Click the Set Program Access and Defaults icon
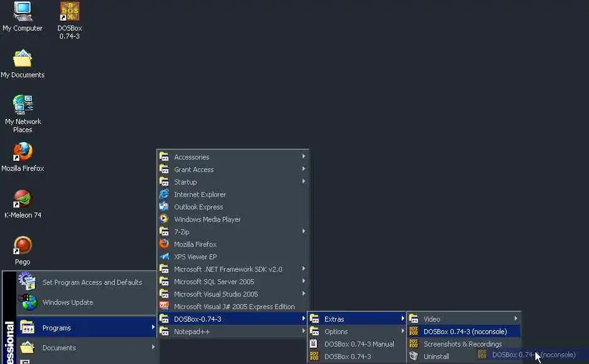Screen dimensions: 589x364 (27, 282)
